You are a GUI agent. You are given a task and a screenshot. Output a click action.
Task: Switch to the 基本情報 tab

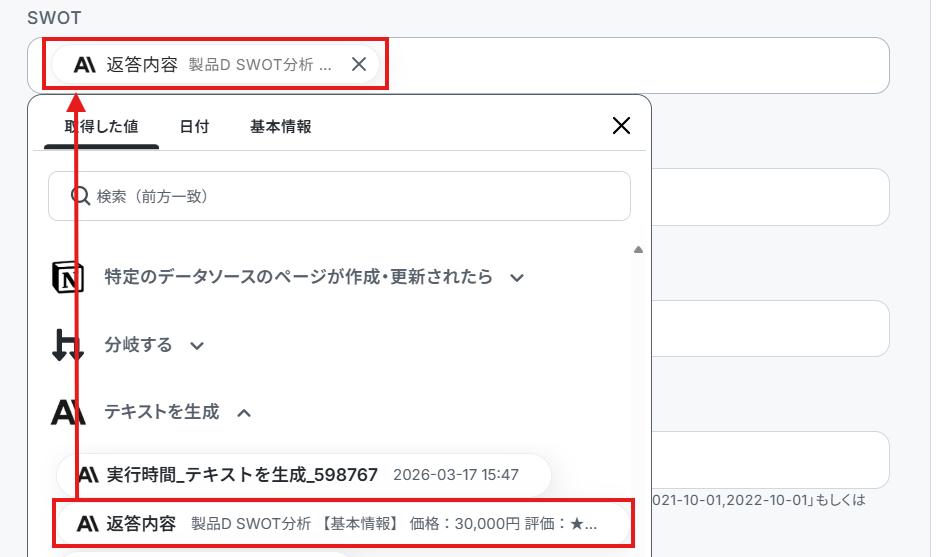tap(280, 127)
